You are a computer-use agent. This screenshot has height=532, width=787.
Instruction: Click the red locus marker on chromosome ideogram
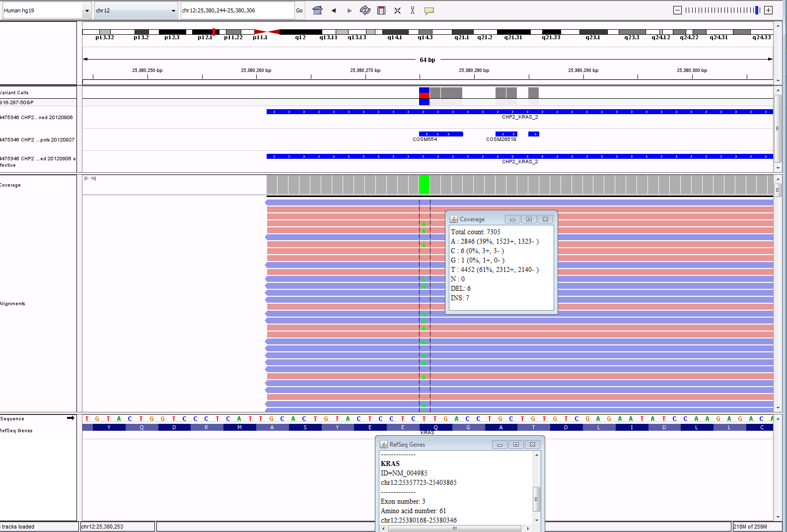pos(214,32)
